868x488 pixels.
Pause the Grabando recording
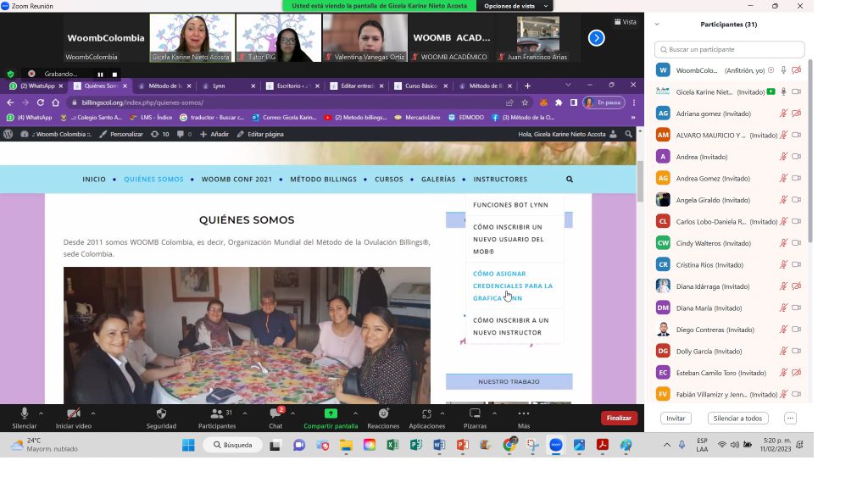[x=100, y=75]
